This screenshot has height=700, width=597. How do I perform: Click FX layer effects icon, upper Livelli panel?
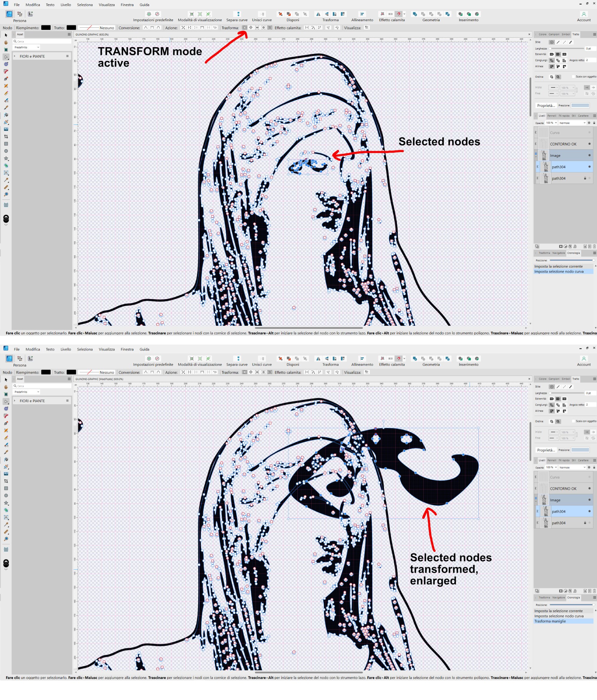[x=570, y=246]
